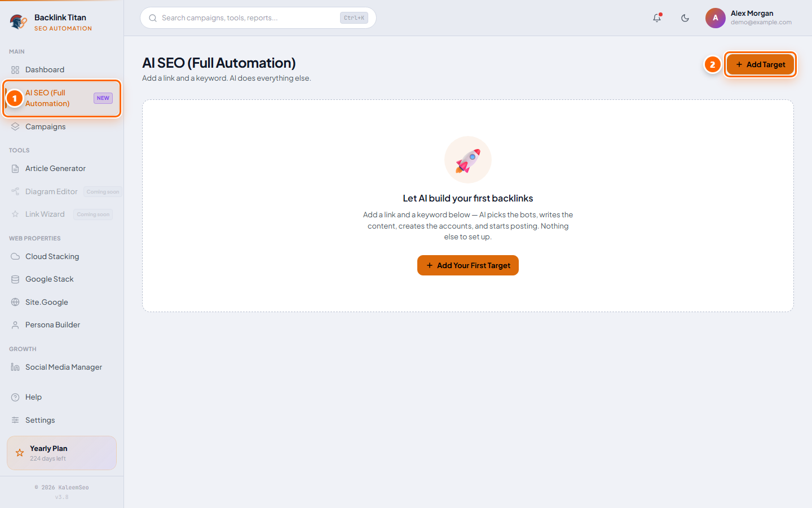
Task: Open the Yearly Plan card
Action: [61, 453]
